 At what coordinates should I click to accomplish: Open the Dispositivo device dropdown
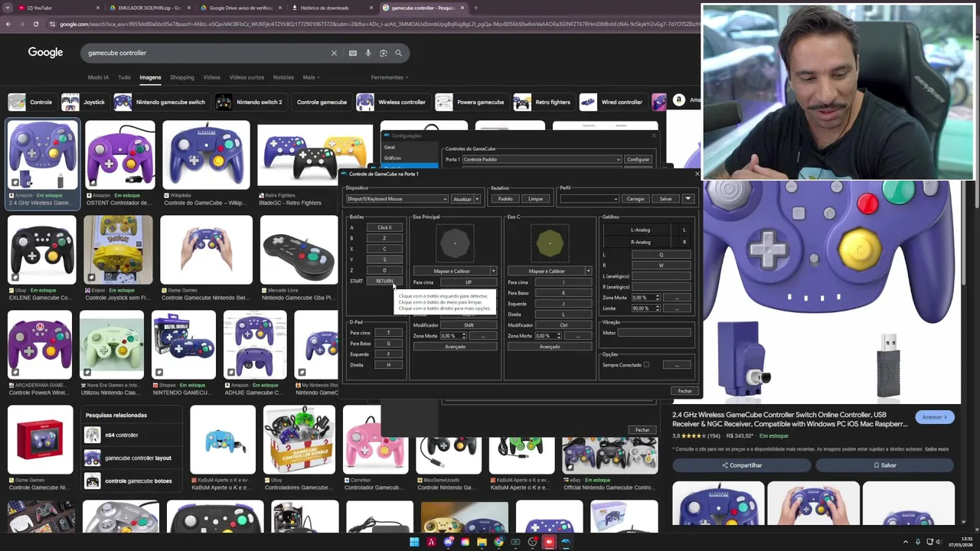[397, 199]
